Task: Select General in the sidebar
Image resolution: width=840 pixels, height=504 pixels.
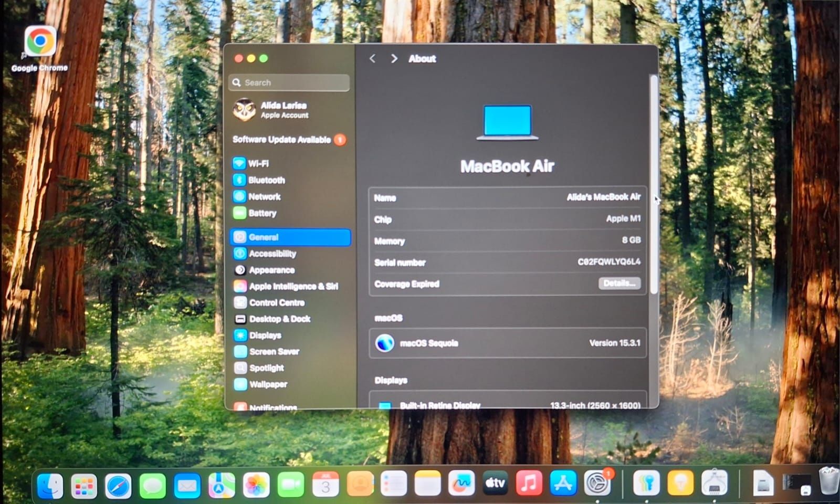Action: [x=290, y=237]
